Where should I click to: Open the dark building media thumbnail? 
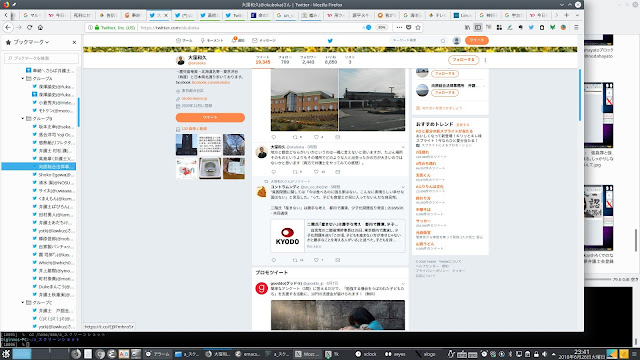186,144
